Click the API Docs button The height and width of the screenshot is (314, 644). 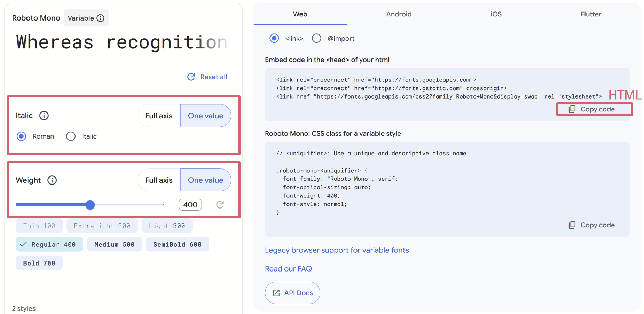tap(292, 293)
